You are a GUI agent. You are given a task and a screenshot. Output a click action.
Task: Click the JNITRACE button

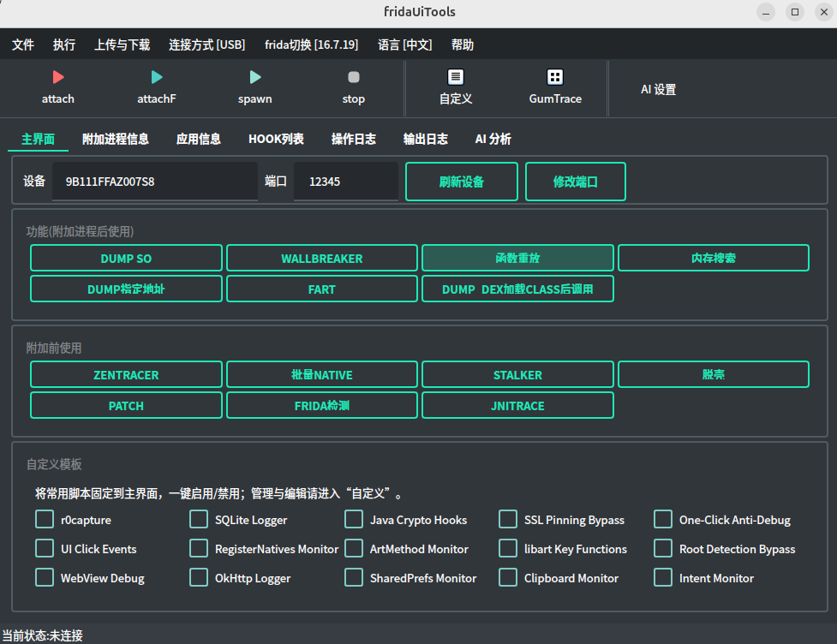[517, 406]
